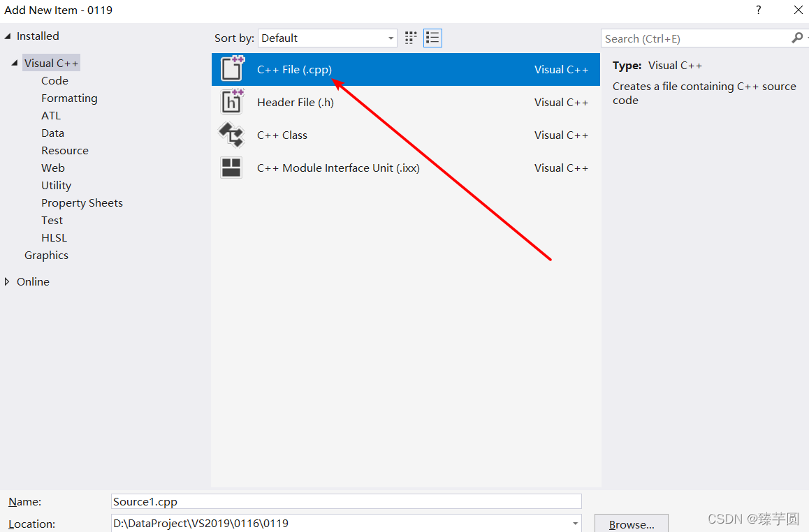Click the Browse button
This screenshot has height=532, width=809.
coord(631,524)
